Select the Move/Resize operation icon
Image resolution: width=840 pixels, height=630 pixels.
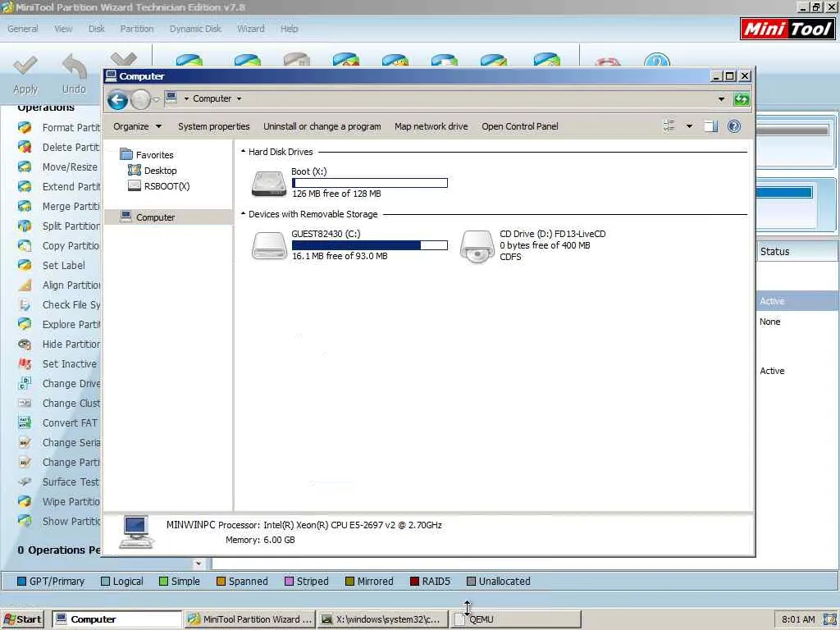(25, 167)
